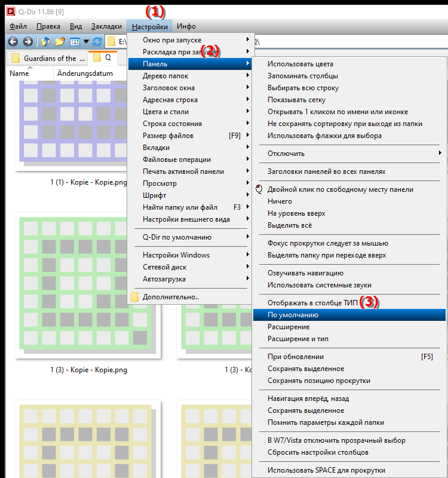
Task: Open the Инфо menu
Action: coord(186,26)
